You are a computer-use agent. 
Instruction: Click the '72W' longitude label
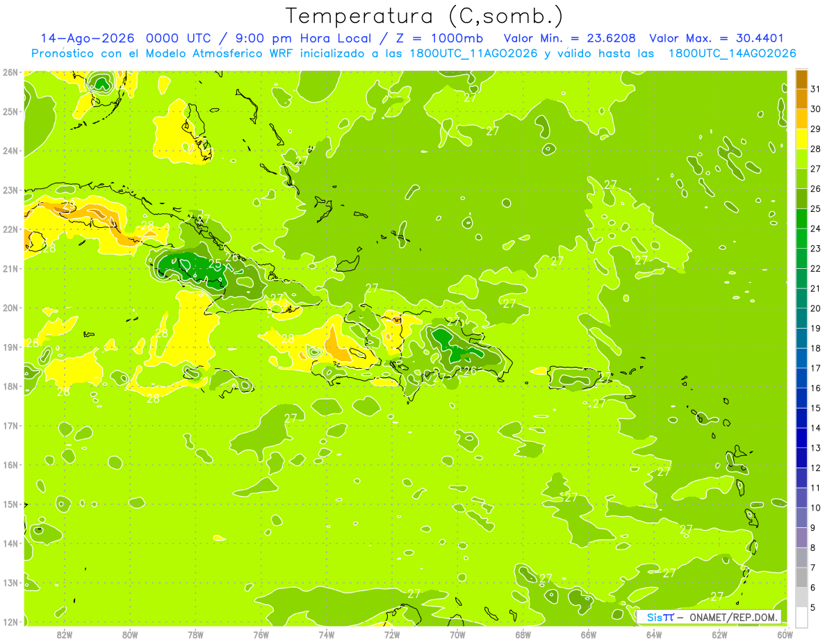[392, 635]
